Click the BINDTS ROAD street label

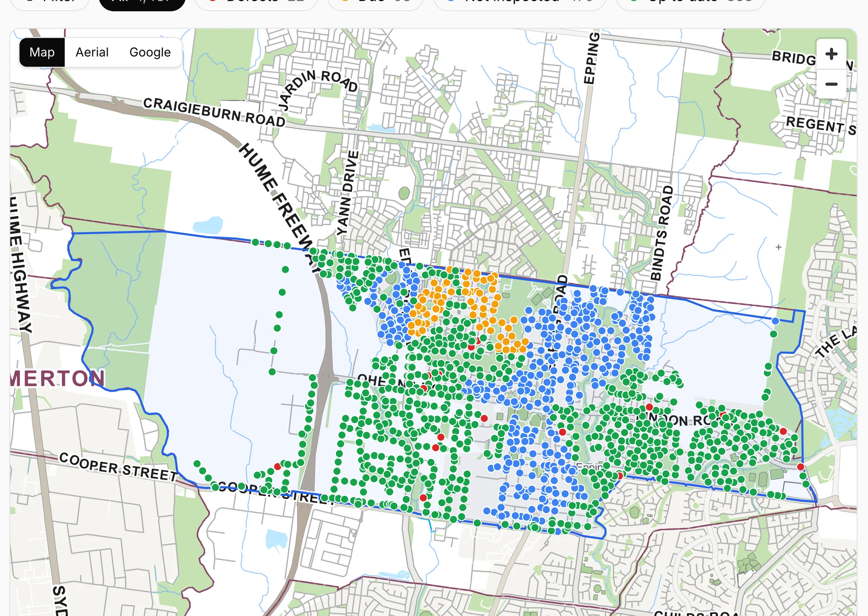662,233
